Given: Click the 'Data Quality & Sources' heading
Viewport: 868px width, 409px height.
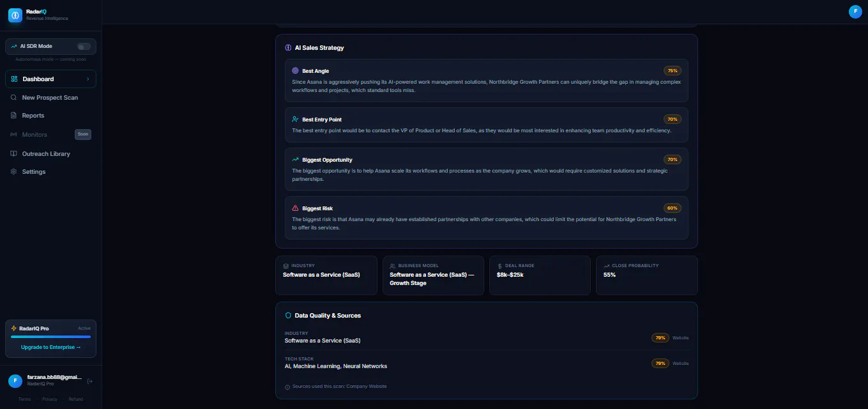Looking at the screenshot, I should coord(328,316).
